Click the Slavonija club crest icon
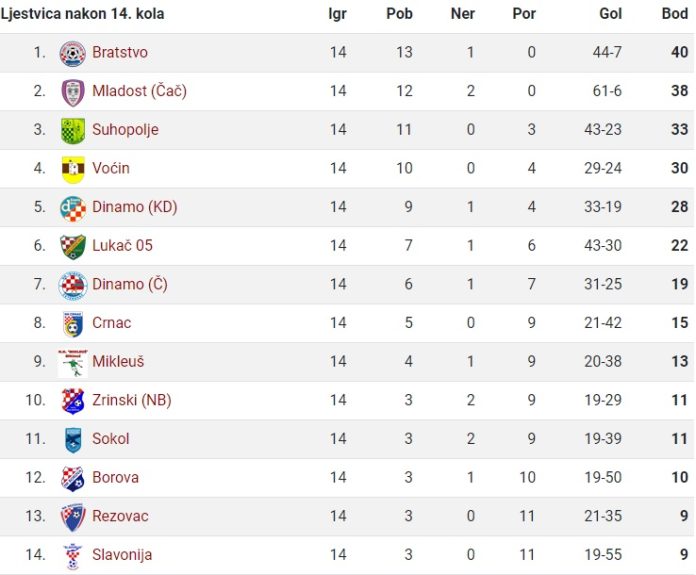This screenshot has height=575, width=696. tap(72, 557)
